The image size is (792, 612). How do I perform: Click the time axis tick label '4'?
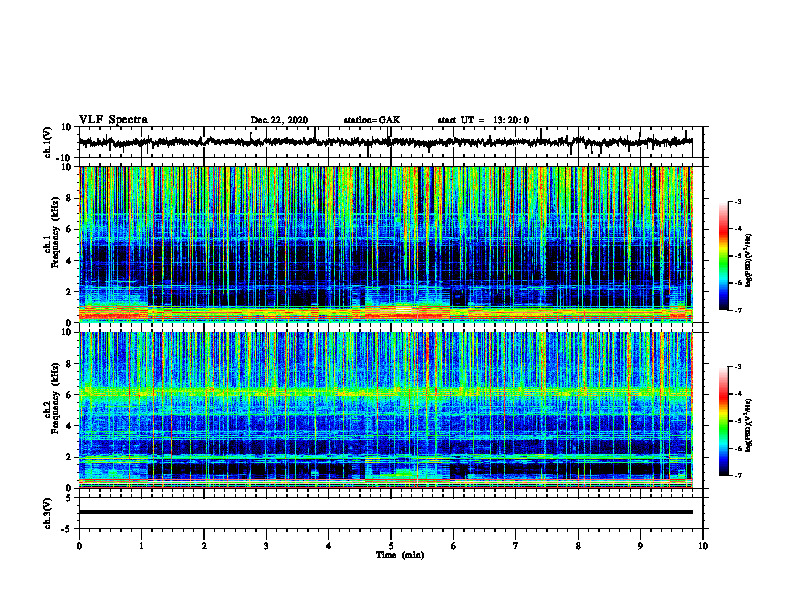(x=329, y=546)
